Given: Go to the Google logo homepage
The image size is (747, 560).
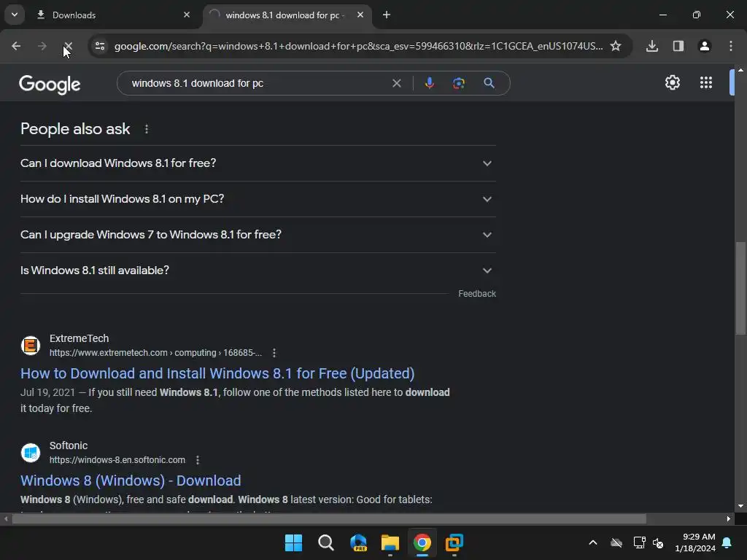Looking at the screenshot, I should pos(50,85).
